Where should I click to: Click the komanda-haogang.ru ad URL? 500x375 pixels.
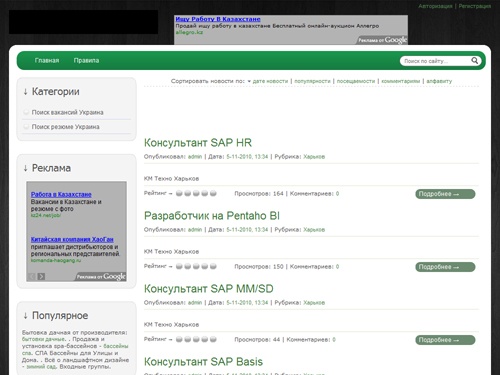[56, 260]
